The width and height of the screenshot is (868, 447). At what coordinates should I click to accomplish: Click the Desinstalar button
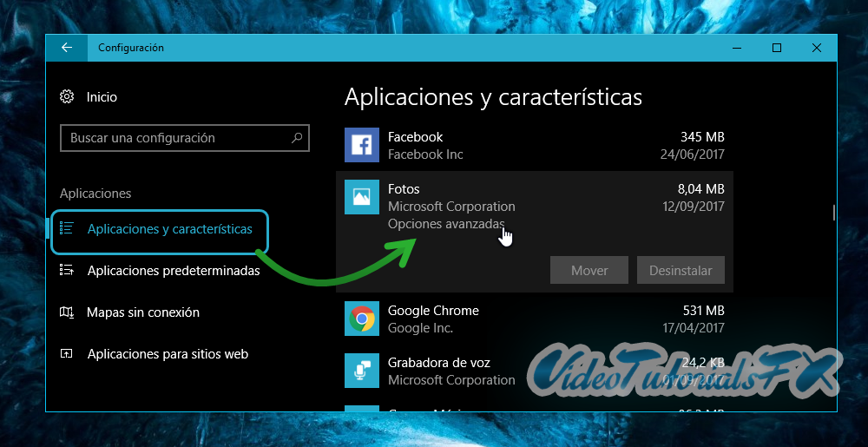[x=681, y=271]
